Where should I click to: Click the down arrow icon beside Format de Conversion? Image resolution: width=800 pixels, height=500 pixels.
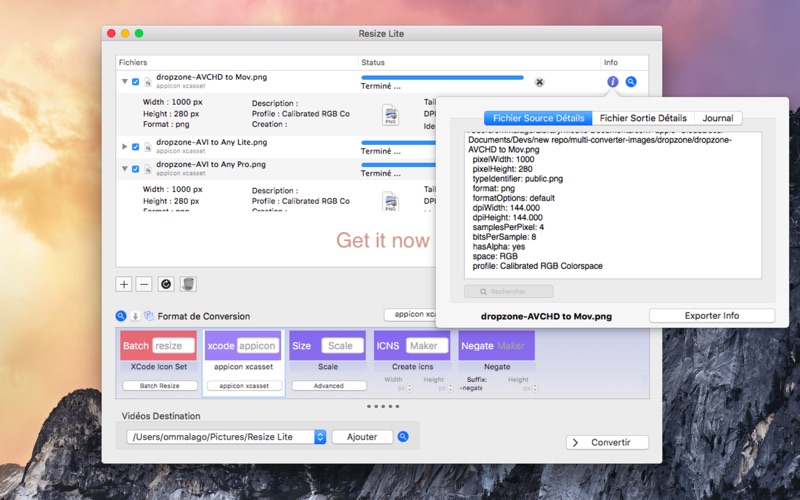[x=135, y=316]
